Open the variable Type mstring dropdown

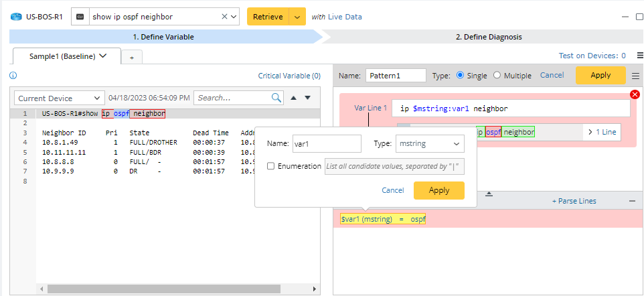(x=429, y=144)
